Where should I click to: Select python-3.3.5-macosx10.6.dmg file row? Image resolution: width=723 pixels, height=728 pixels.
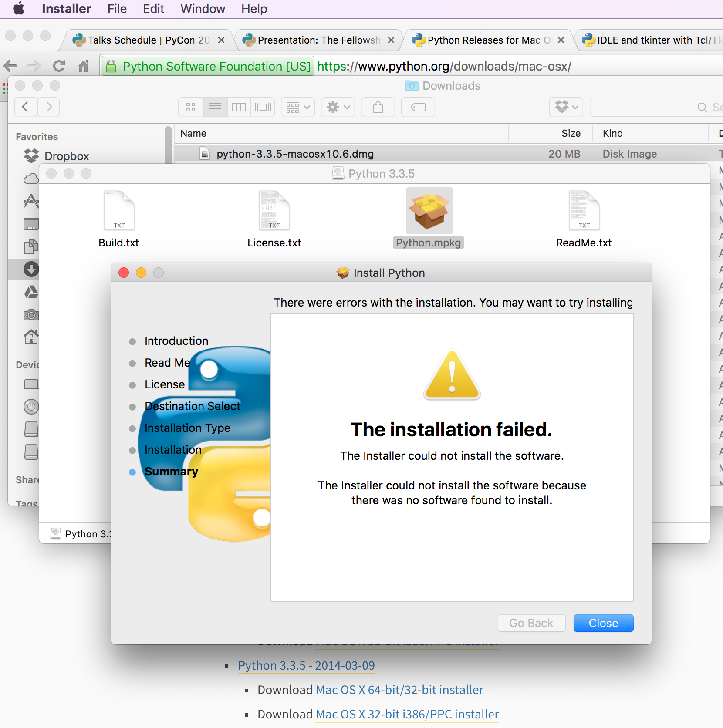click(x=449, y=154)
